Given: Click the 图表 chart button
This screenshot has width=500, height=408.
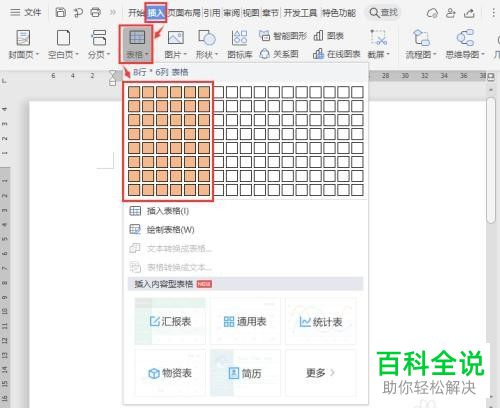Looking at the screenshot, I should click(x=329, y=35).
